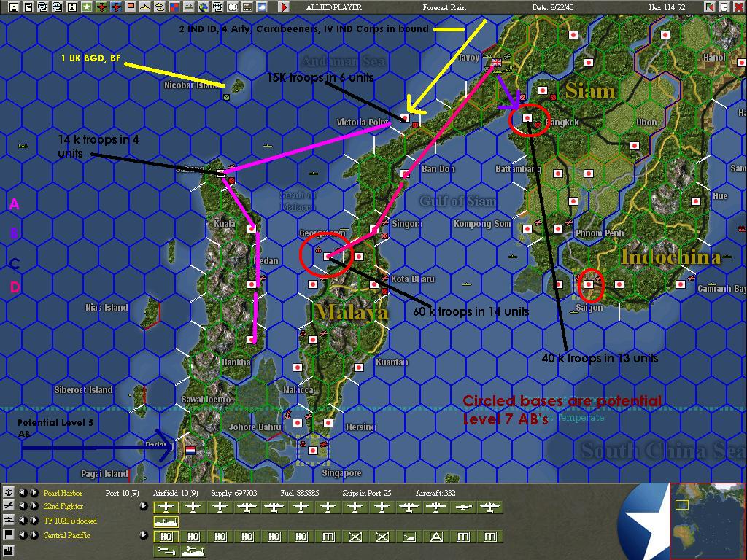This screenshot has height=560, width=747.
Task: Select the highlighted fighter aircraft unit icon
Action: 166,507
